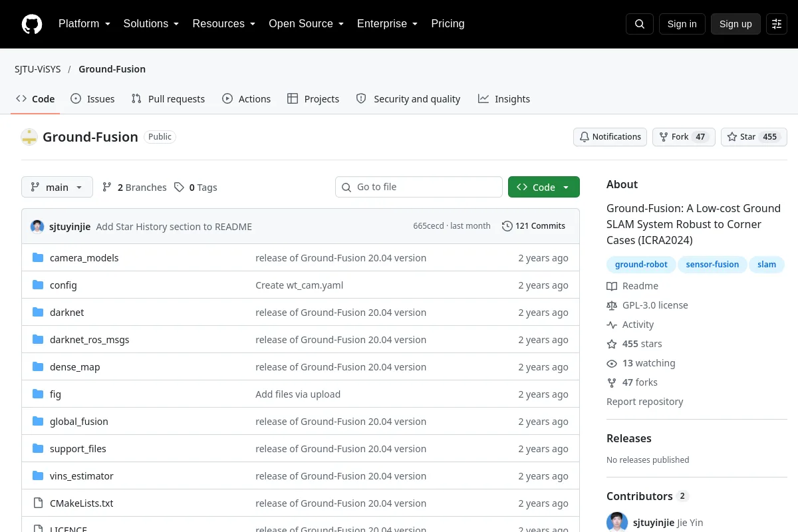The width and height of the screenshot is (798, 532).
Task: Open Add files via upload commit message
Action: (x=298, y=394)
